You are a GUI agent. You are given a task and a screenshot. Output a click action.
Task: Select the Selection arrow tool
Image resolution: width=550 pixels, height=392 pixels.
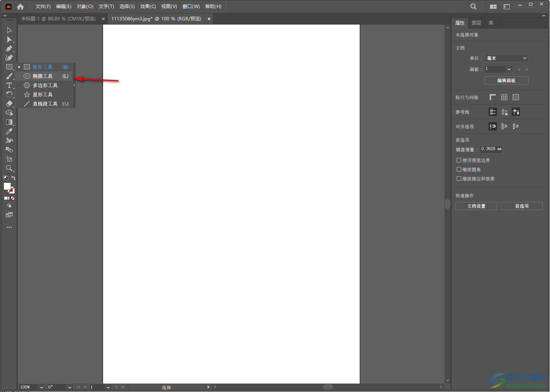9,30
